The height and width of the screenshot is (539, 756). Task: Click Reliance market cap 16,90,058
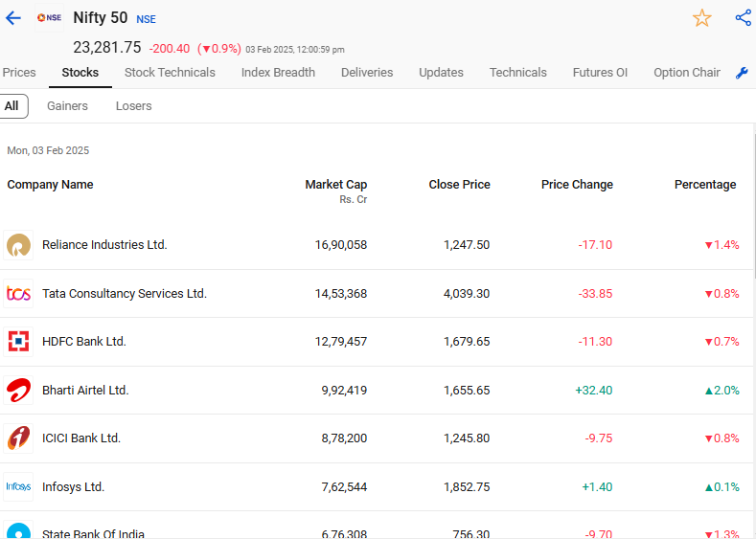[x=341, y=245]
